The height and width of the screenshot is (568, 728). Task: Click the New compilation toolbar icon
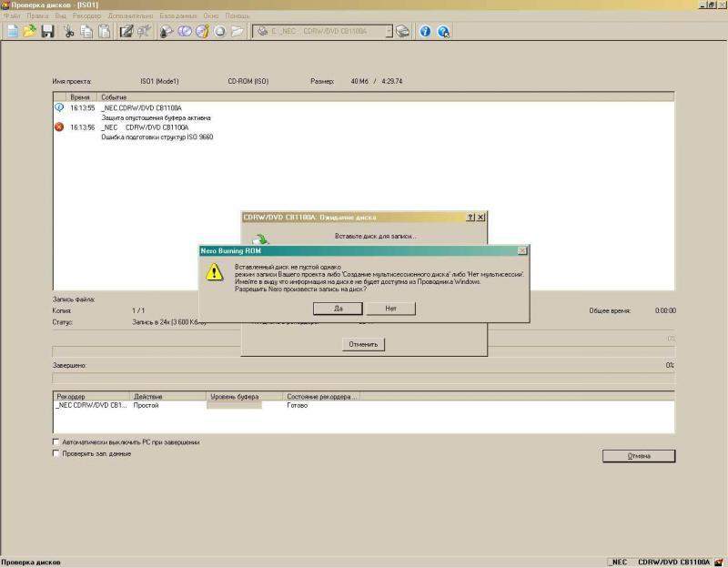click(12, 32)
